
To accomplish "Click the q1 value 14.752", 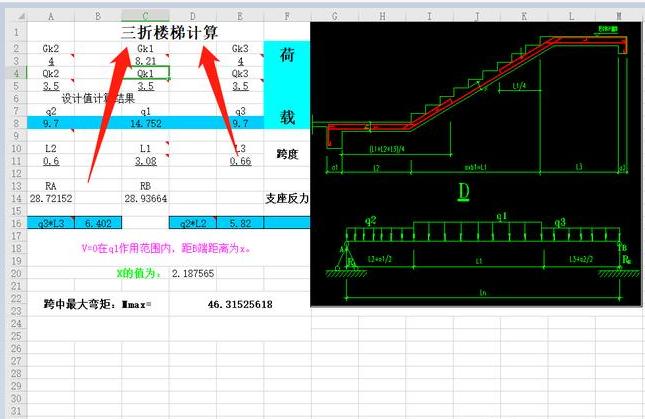I will click(145, 123).
